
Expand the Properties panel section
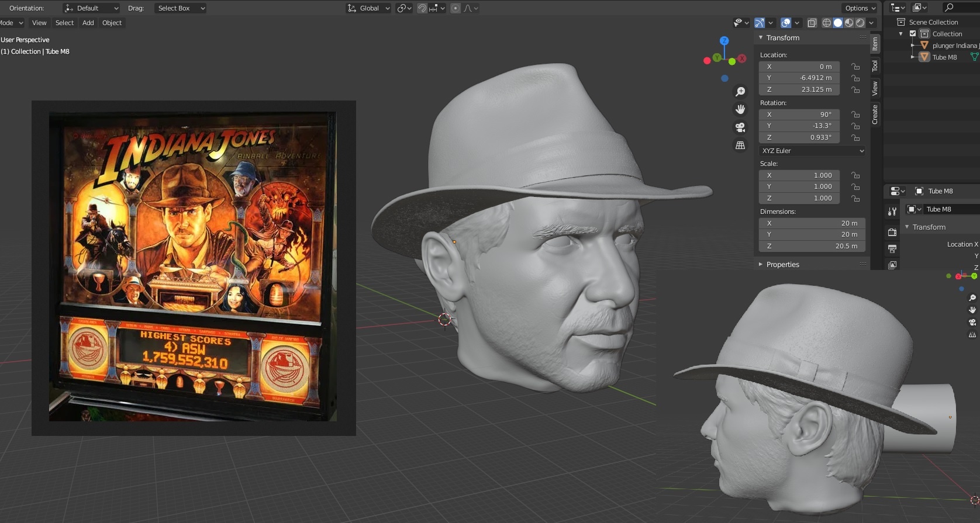[x=782, y=265]
